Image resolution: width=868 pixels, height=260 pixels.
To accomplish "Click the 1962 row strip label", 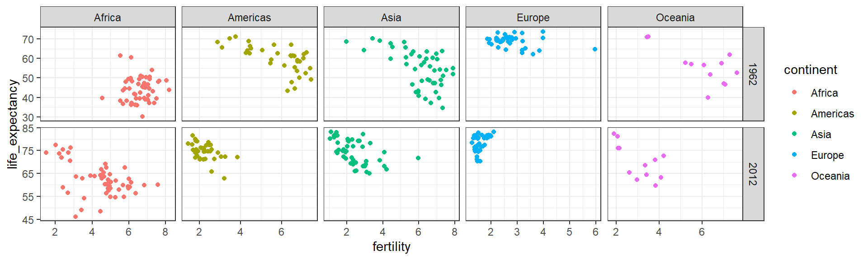I will point(753,74).
